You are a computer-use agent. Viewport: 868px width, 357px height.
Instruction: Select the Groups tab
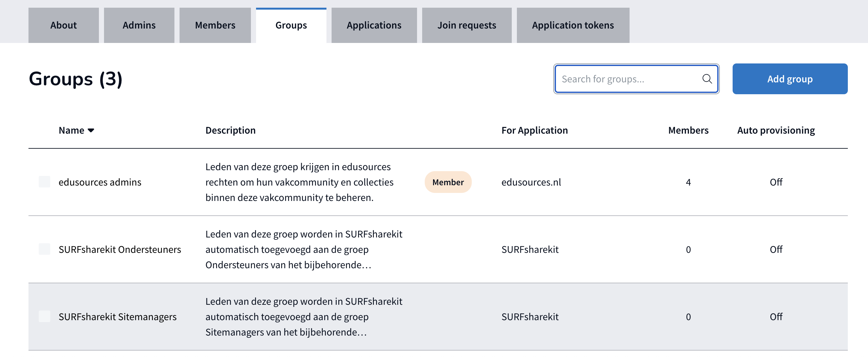coord(291,25)
